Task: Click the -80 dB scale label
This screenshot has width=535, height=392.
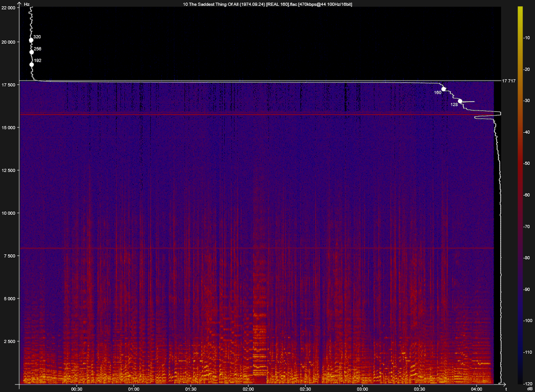Action: (527, 258)
